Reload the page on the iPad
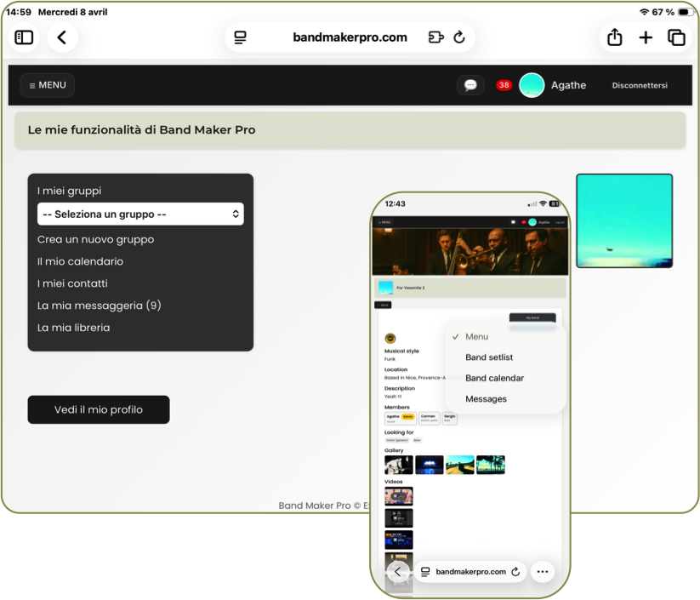 459,37
